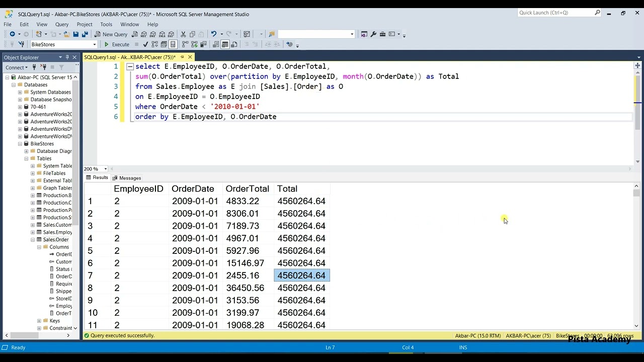This screenshot has height=362, width=644.
Task: Toggle auto-hide pin of Object Explorer
Action: tap(67, 57)
